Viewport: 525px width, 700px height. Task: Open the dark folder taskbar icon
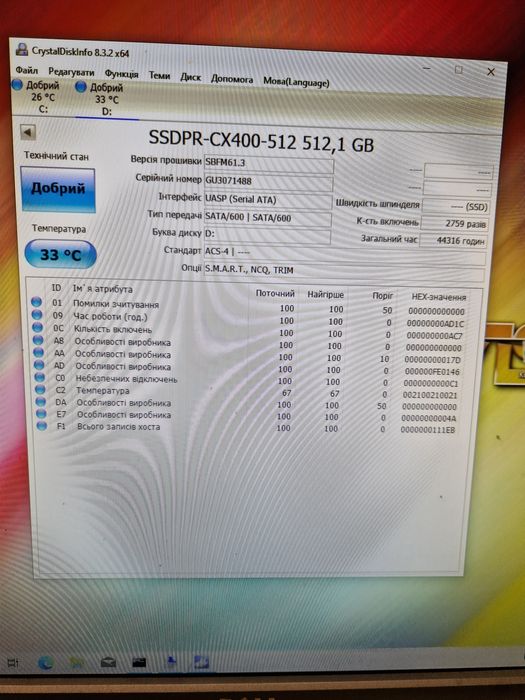click(x=139, y=663)
